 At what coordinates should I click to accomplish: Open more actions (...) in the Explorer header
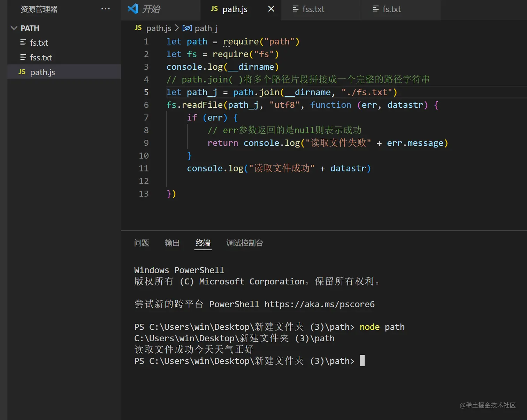click(105, 9)
